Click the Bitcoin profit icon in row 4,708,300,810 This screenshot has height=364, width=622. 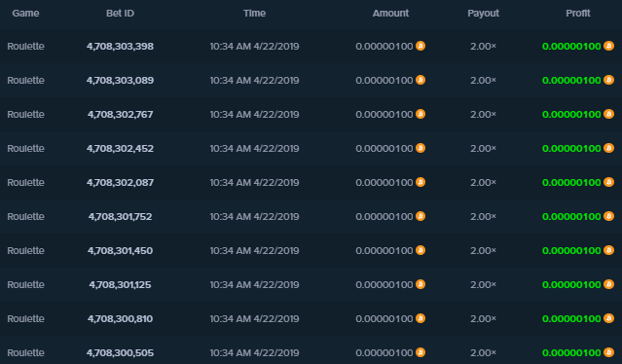tap(609, 318)
